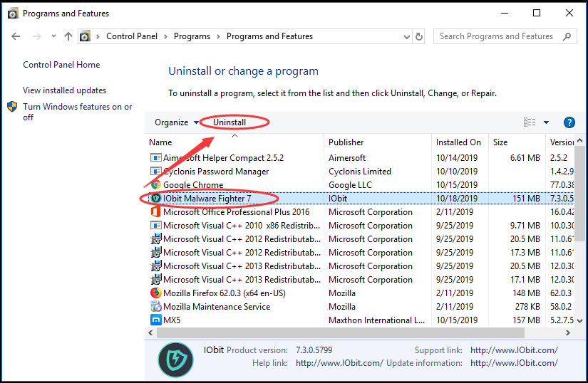Click Control Panel in the breadcrumb
The height and width of the screenshot is (383, 588).
pyautogui.click(x=132, y=36)
